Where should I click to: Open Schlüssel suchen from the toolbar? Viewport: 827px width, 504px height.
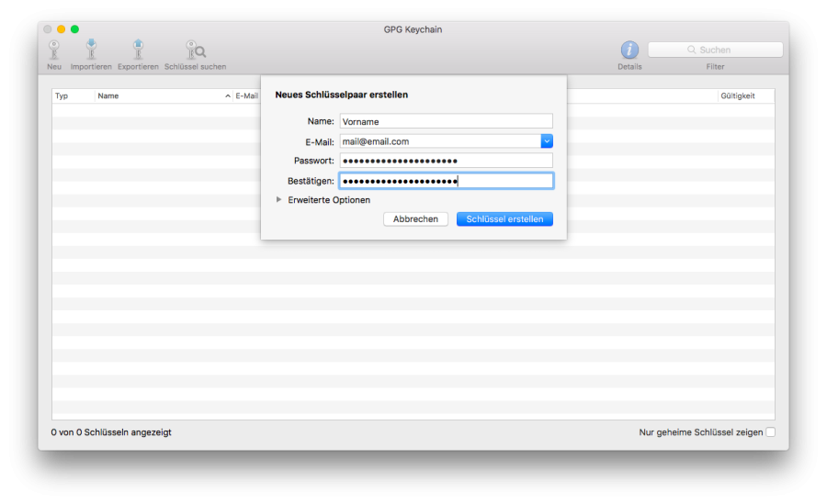195,50
